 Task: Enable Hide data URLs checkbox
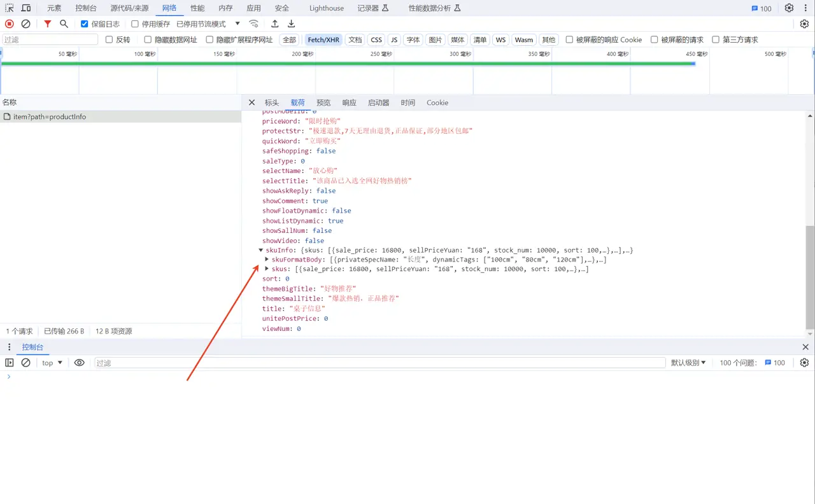tap(148, 39)
